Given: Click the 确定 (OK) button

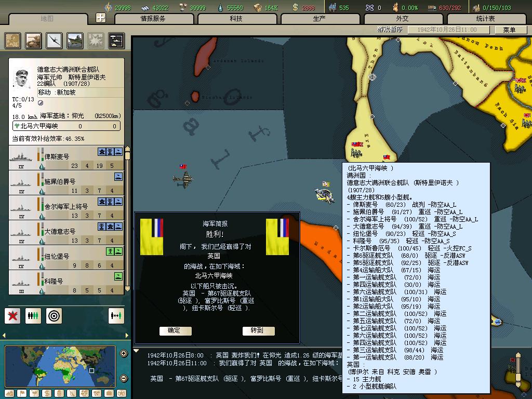Looking at the screenshot, I should click(175, 331).
